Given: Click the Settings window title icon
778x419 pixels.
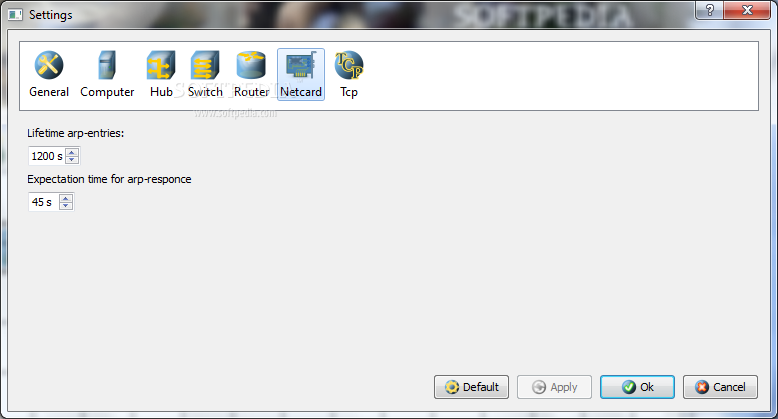Looking at the screenshot, I should pyautogui.click(x=15, y=14).
